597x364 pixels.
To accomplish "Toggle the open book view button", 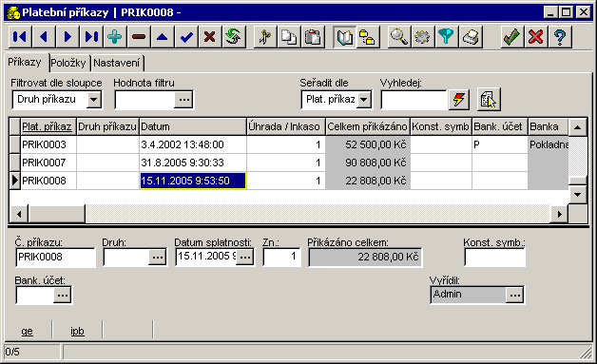I will pyautogui.click(x=344, y=37).
